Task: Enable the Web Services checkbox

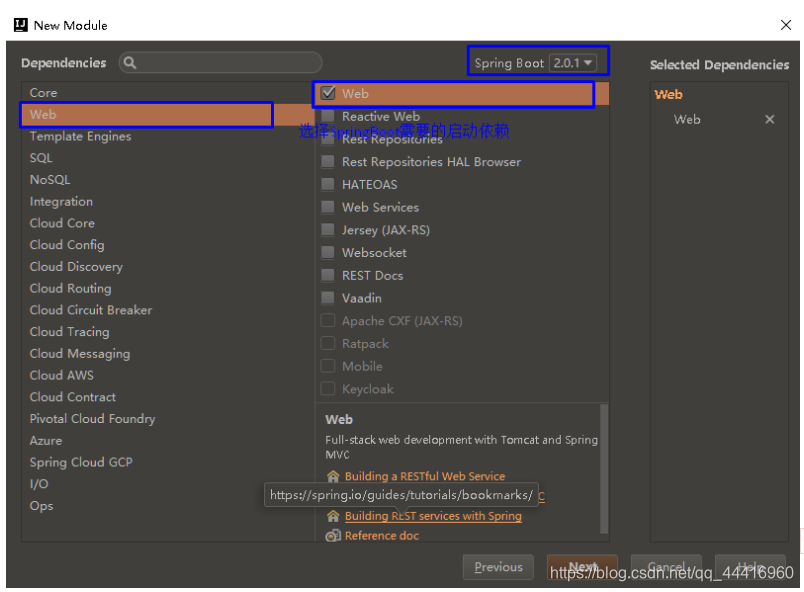Action: 328,207
